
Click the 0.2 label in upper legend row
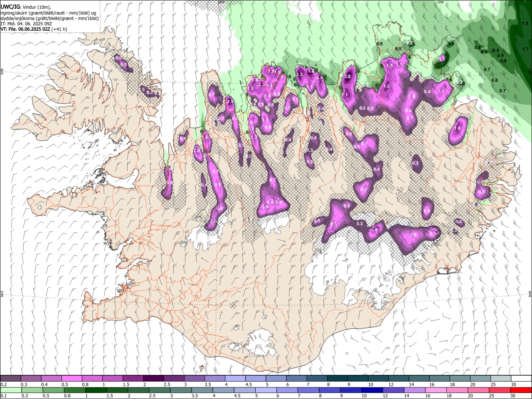pos(4,384)
